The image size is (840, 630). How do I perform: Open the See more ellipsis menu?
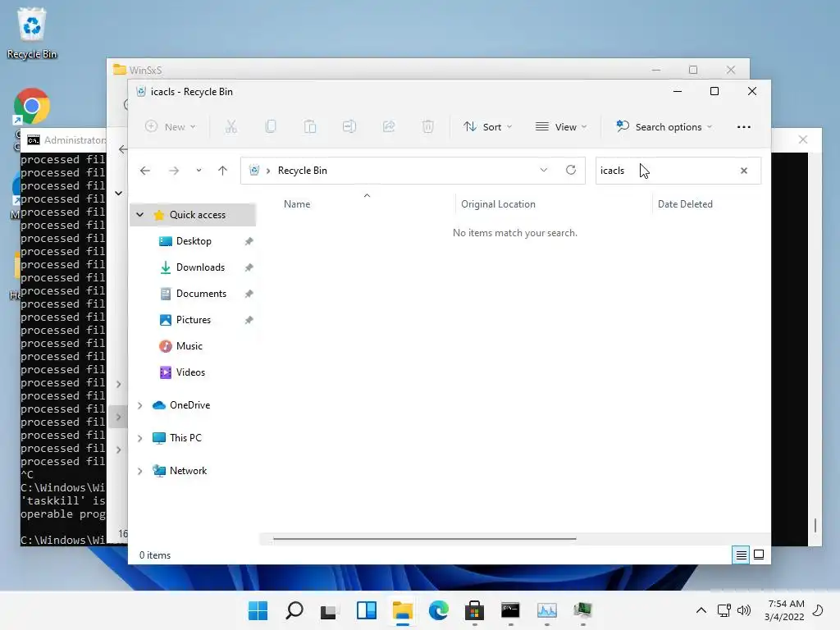point(743,127)
